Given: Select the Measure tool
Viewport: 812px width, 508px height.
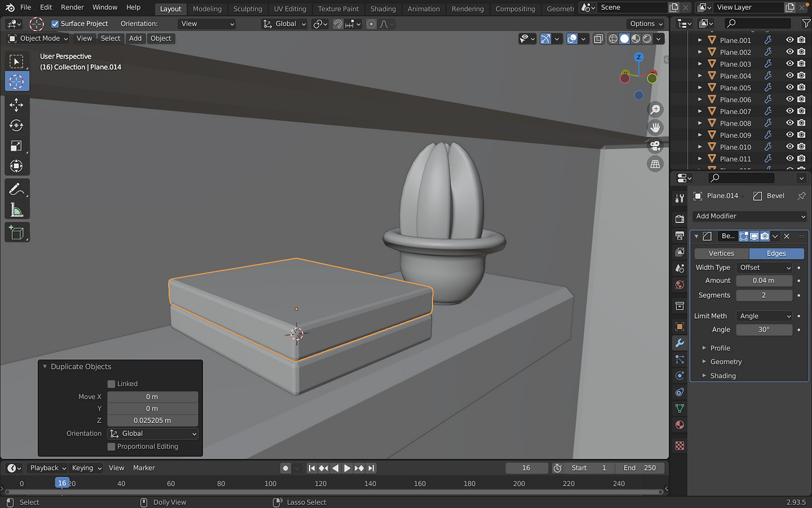Looking at the screenshot, I should point(16,210).
